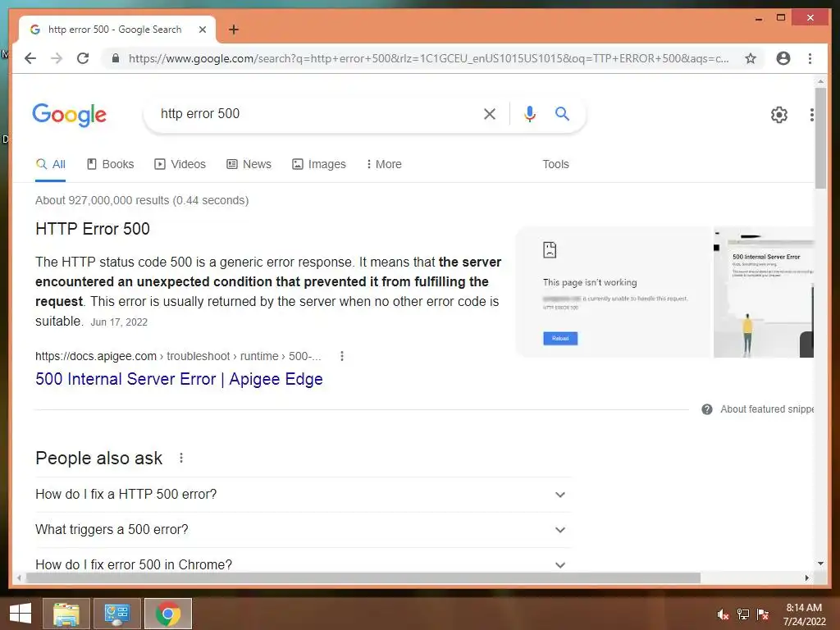
Task: Click the Google logo
Action: pyautogui.click(x=70, y=115)
